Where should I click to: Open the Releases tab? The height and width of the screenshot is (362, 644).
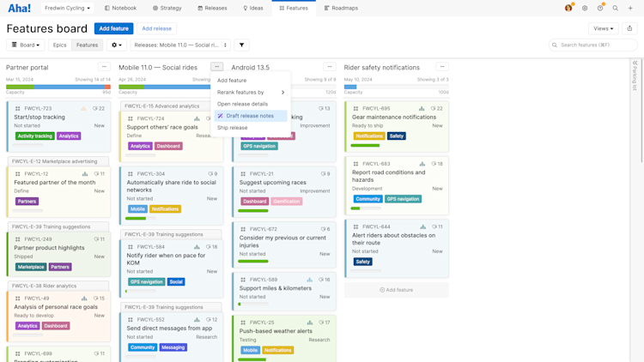click(212, 8)
